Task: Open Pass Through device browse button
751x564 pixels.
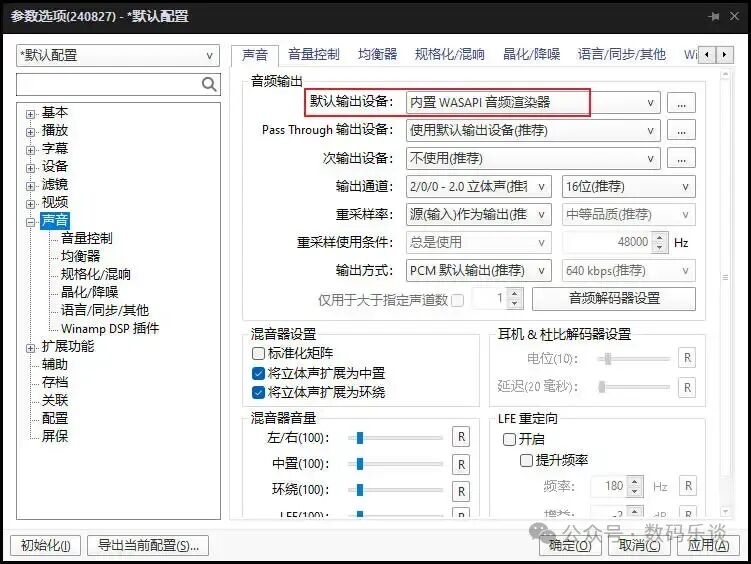Action: [x=681, y=130]
